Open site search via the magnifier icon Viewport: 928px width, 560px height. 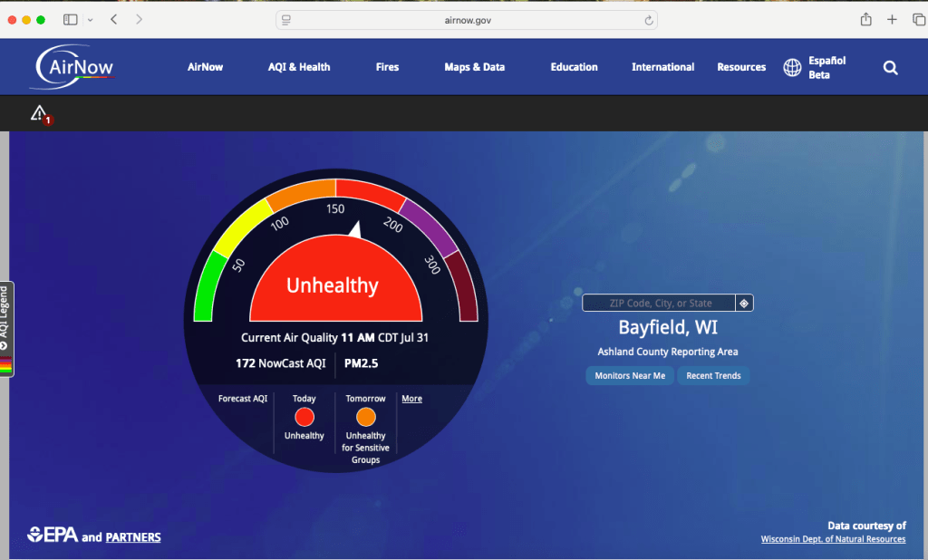[x=890, y=67]
